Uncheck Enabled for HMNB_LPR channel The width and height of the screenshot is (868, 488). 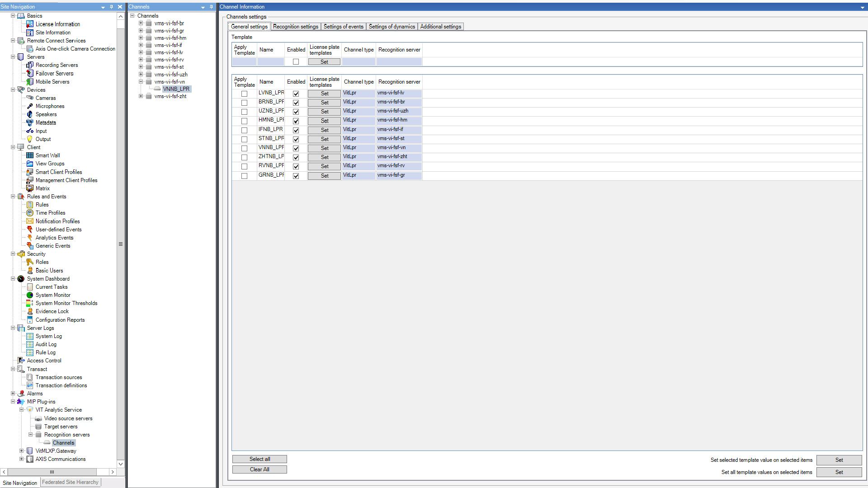(x=296, y=121)
